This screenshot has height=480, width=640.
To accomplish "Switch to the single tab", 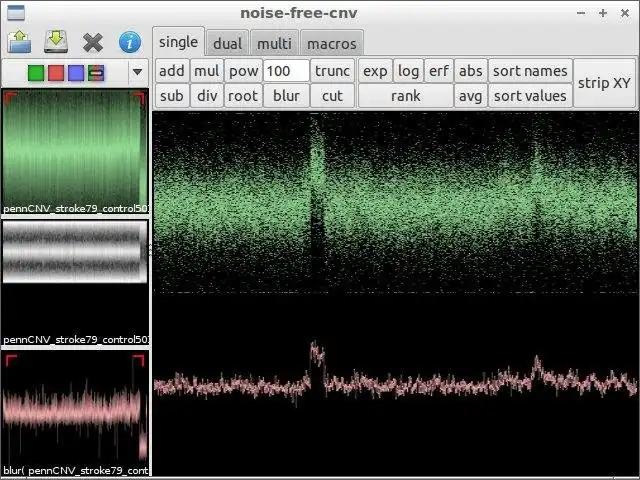I will click(178, 42).
